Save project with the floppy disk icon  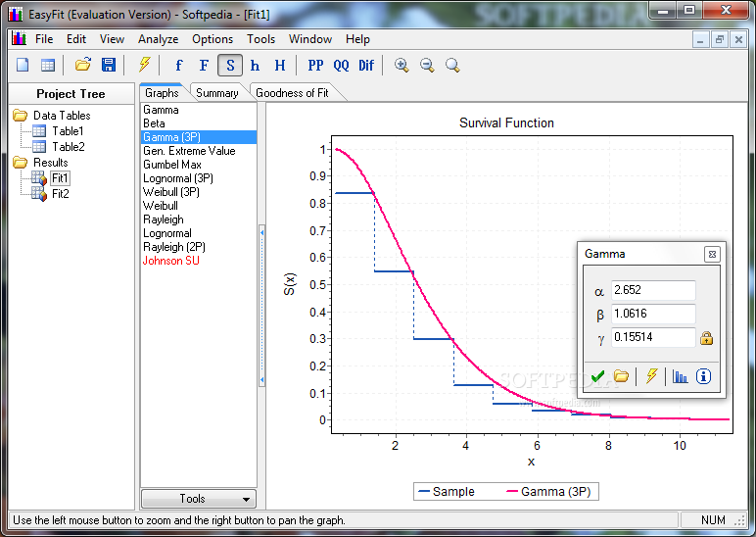(x=109, y=65)
